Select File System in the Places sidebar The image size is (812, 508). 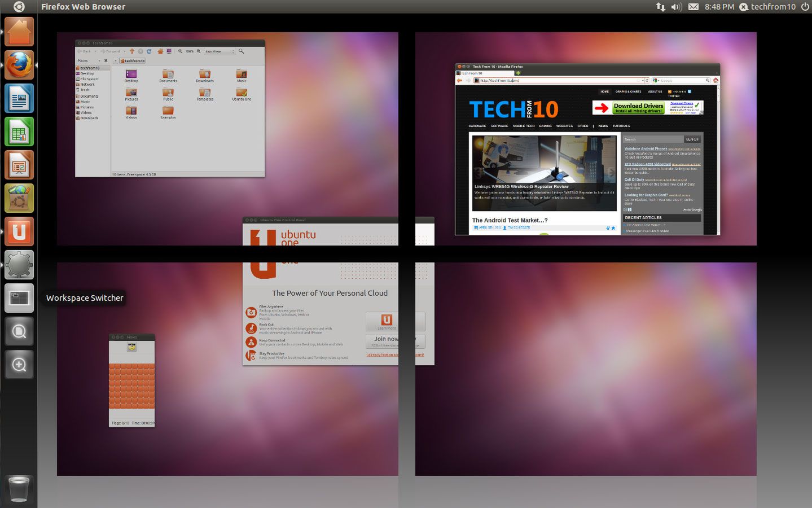coord(89,79)
